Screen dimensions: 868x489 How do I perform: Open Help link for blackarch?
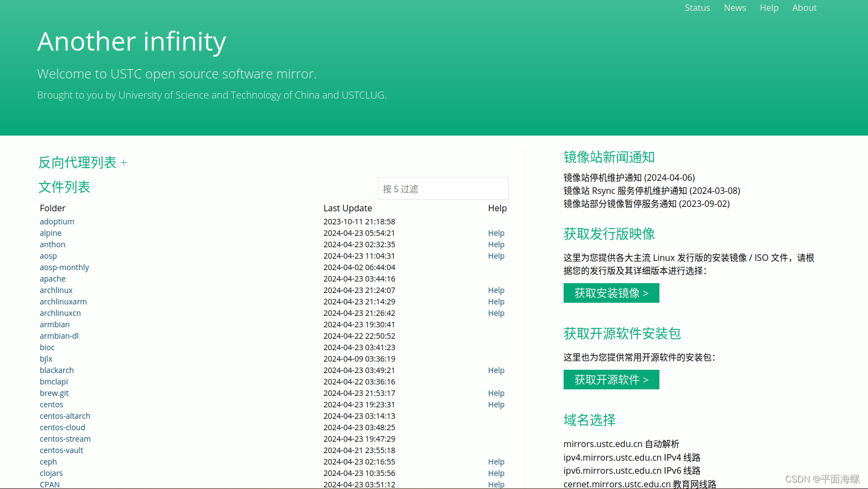[496, 370]
